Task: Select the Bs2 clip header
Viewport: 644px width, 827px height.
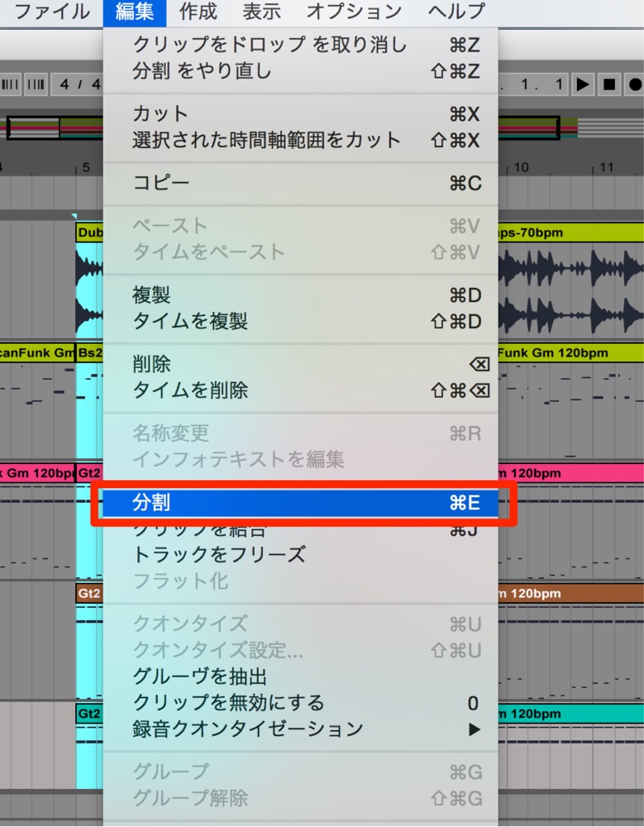Action: pyautogui.click(x=89, y=353)
